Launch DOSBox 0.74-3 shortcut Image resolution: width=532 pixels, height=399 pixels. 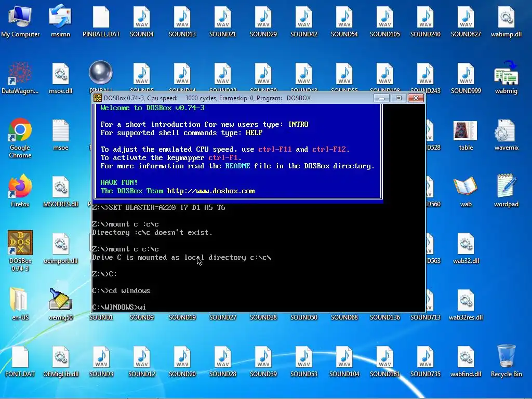click(20, 243)
